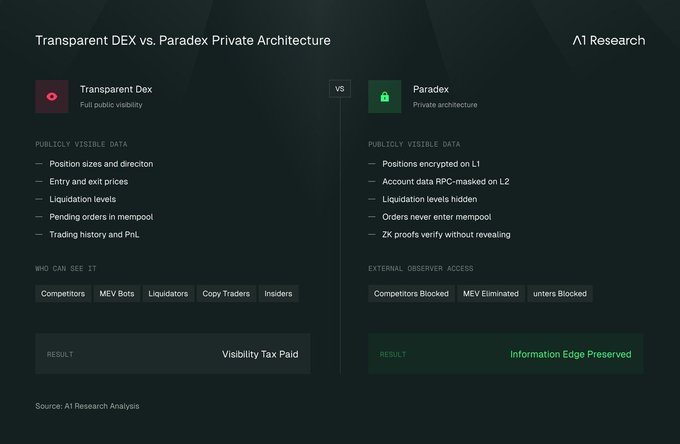The height and width of the screenshot is (444, 680).
Task: Click the green lock icon for Paradex
Action: [385, 96]
